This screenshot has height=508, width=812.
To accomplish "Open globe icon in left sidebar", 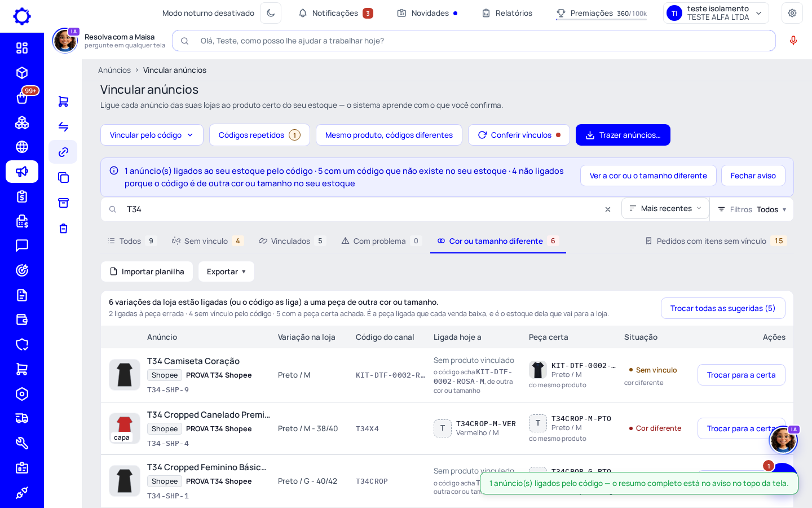I will pyautogui.click(x=22, y=147).
